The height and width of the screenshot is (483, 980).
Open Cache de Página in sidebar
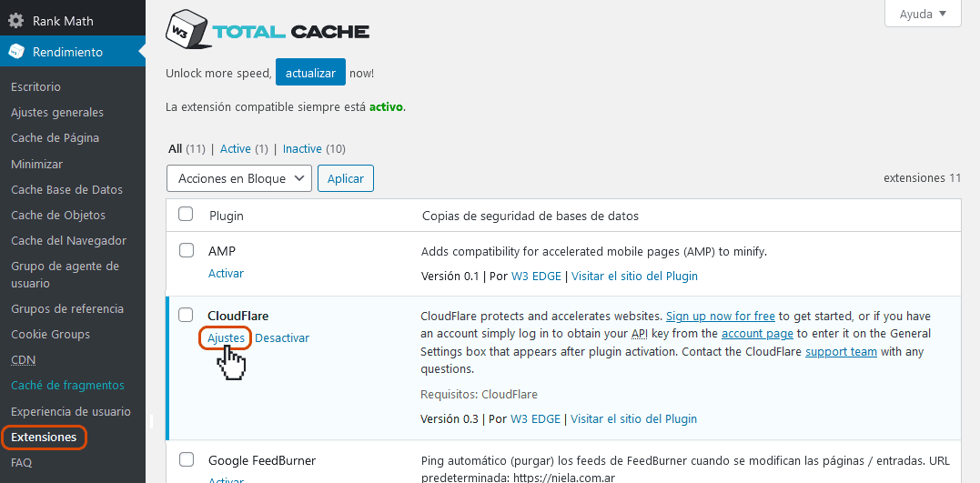click(55, 138)
